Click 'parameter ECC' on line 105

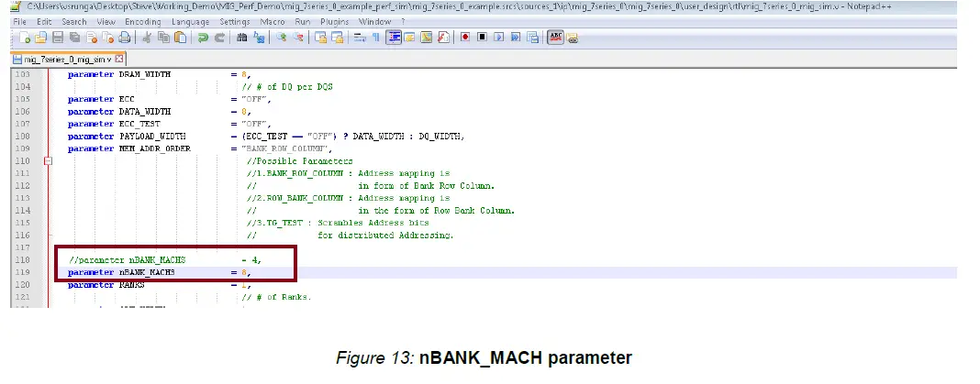pos(101,99)
